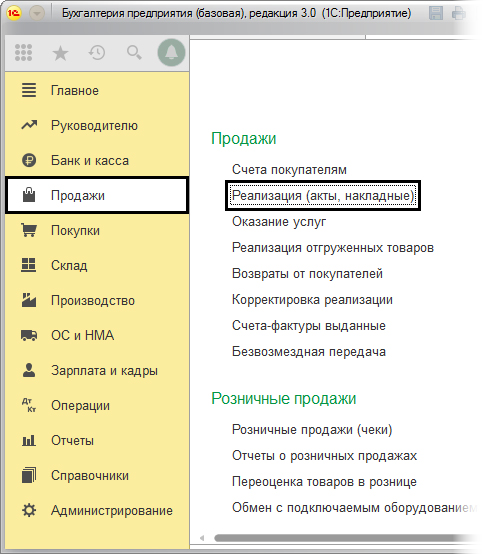
Task: Click the printer icon in title bar
Action: tap(459, 13)
